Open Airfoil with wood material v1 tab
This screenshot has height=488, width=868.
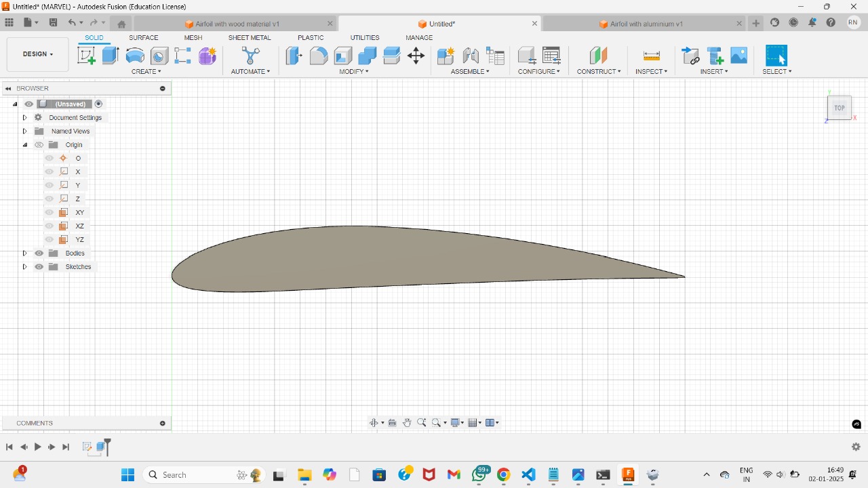[236, 24]
